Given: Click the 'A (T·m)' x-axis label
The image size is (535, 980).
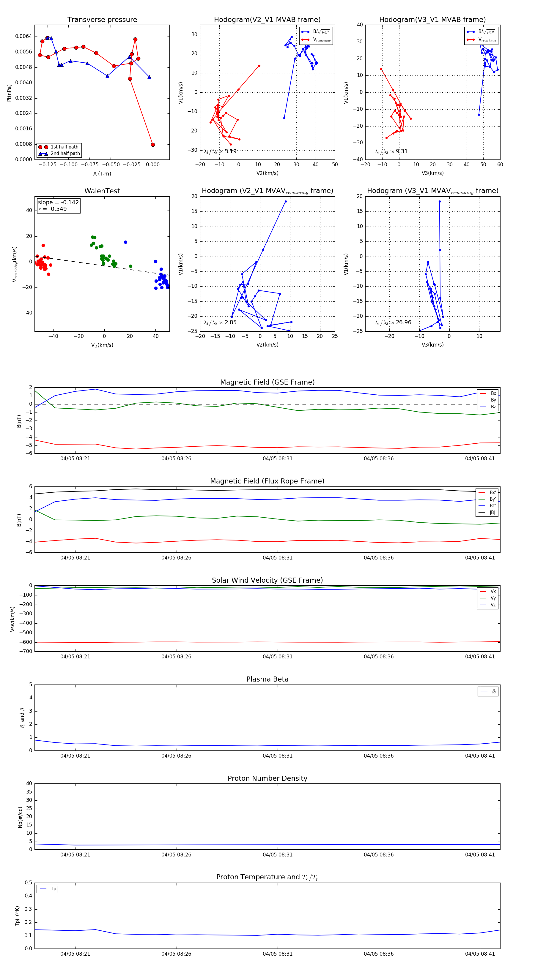Looking at the screenshot, I should coord(102,173).
